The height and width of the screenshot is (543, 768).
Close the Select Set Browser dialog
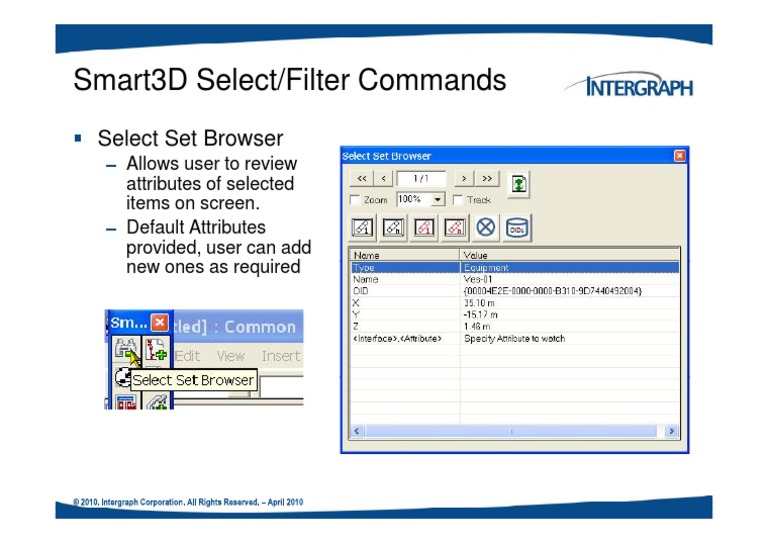pyautogui.click(x=680, y=156)
